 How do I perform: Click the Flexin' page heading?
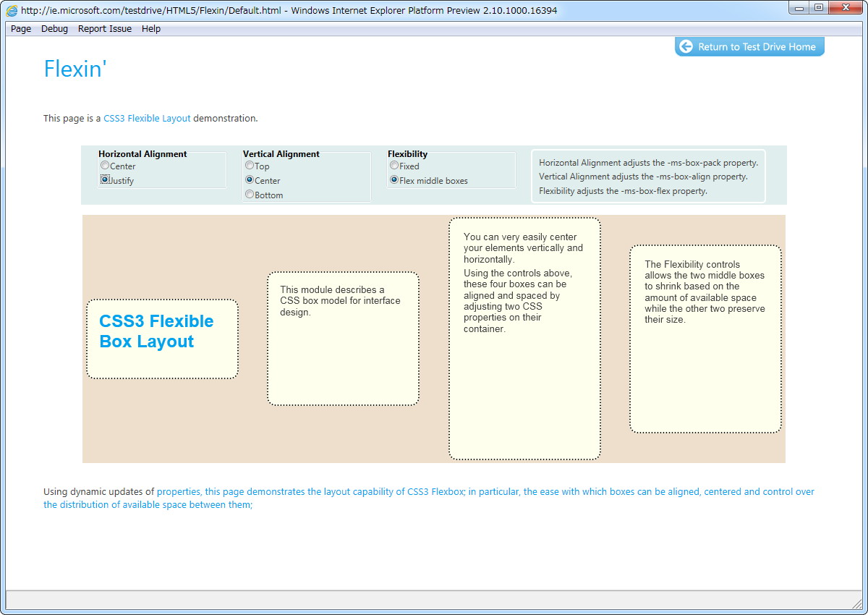click(75, 69)
